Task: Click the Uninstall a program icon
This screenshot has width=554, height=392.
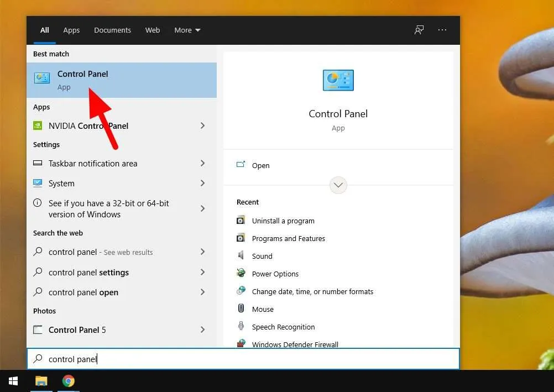Action: pos(241,220)
